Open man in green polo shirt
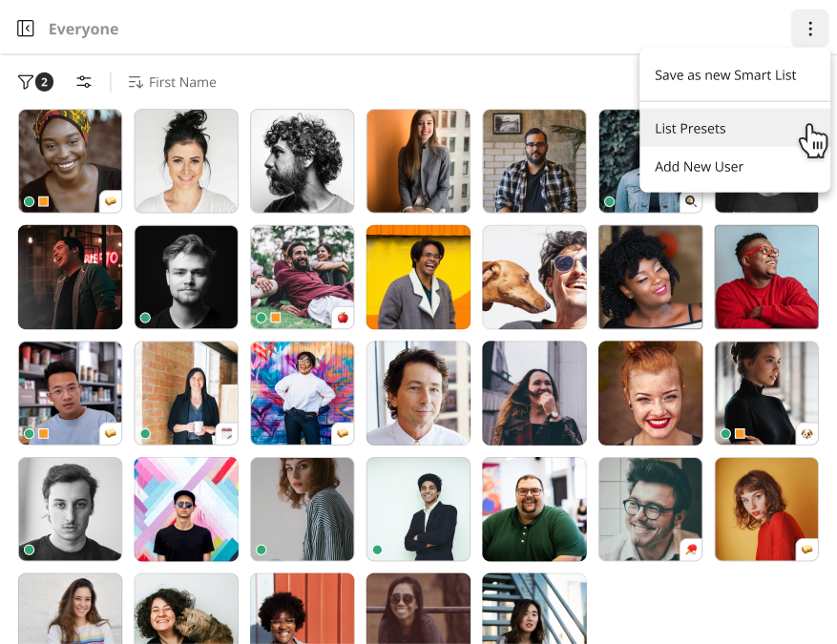The image size is (837, 644). [534, 509]
